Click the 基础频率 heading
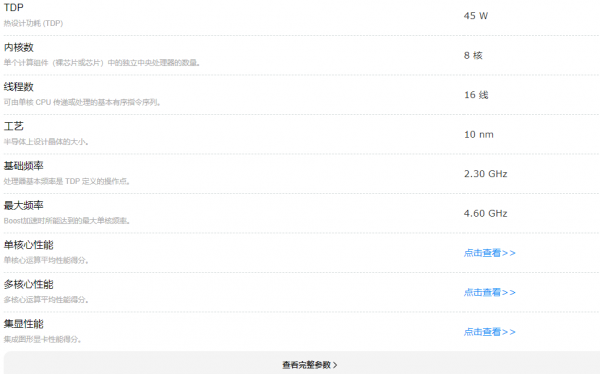 coord(24,166)
